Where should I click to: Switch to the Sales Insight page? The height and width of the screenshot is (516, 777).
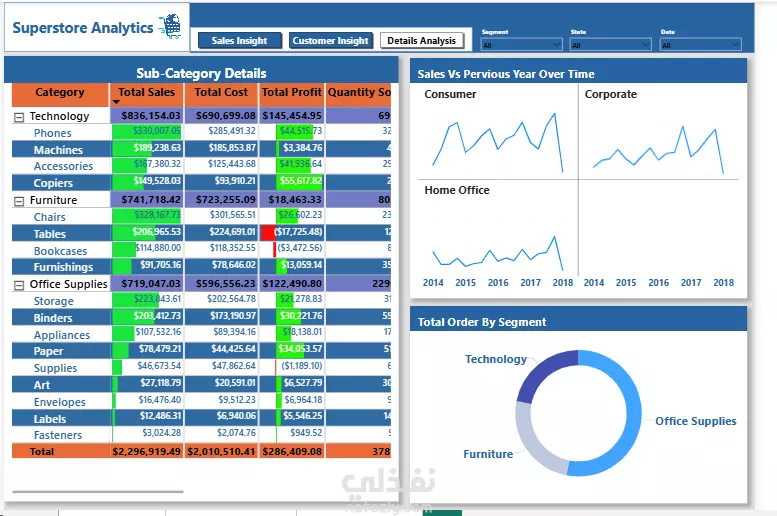tap(240, 41)
